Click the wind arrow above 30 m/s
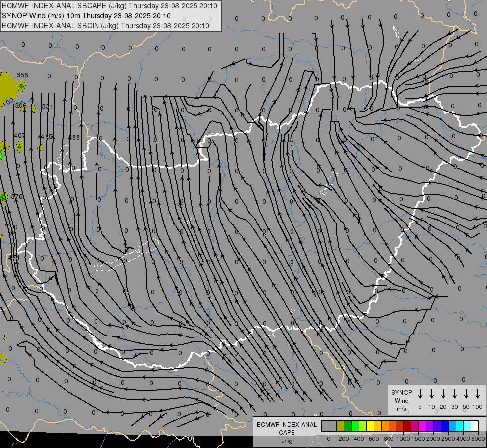Image resolution: width=487 pixels, height=448 pixels. 454,393
